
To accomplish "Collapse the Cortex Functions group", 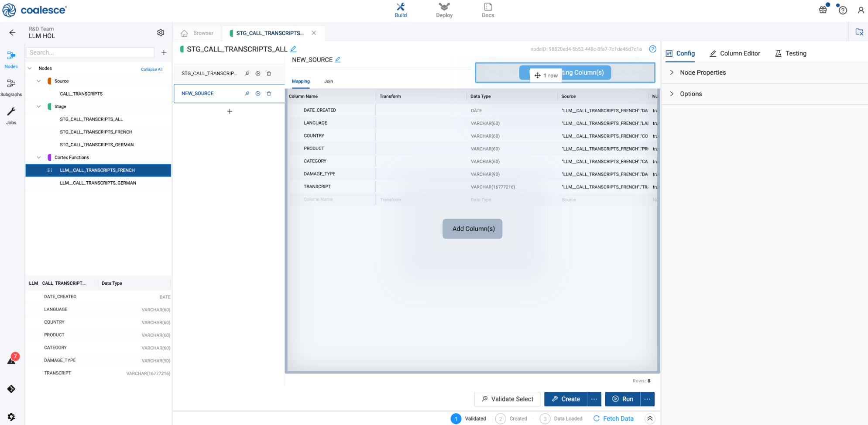I will tap(39, 157).
